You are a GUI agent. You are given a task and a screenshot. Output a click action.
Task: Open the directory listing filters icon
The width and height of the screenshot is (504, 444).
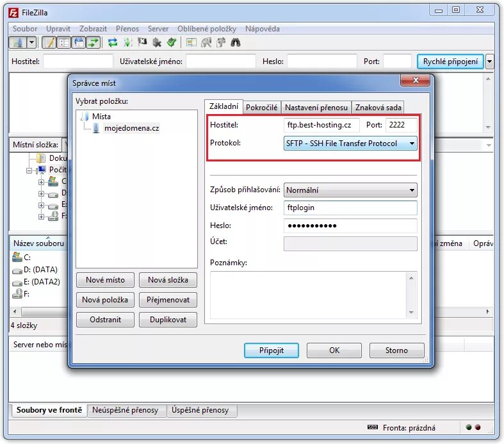(x=191, y=42)
